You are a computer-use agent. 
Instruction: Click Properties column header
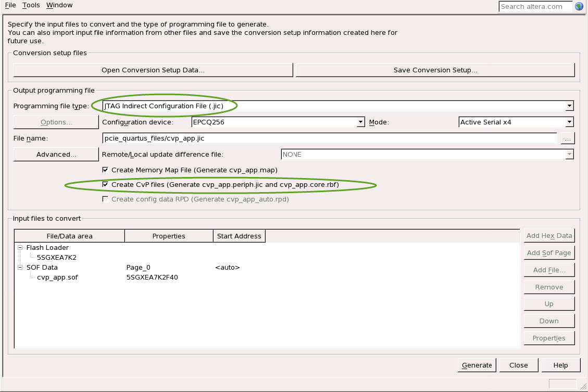(x=169, y=236)
